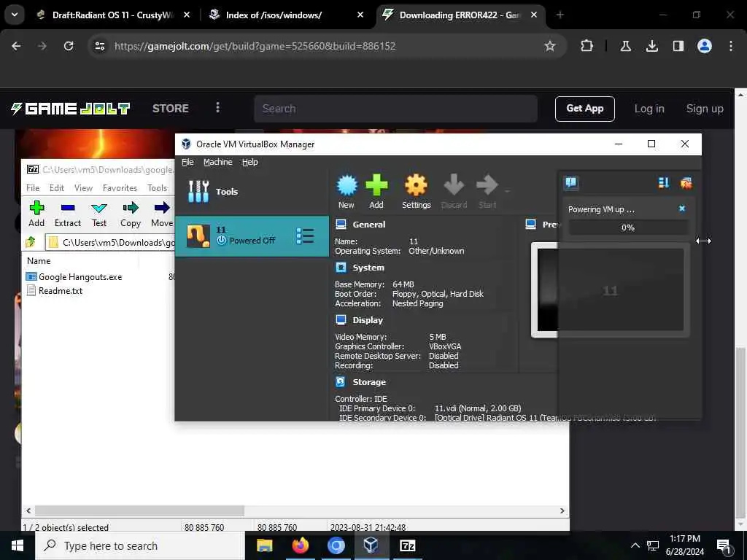Open the 7-Zip Favorites menu

pos(120,187)
